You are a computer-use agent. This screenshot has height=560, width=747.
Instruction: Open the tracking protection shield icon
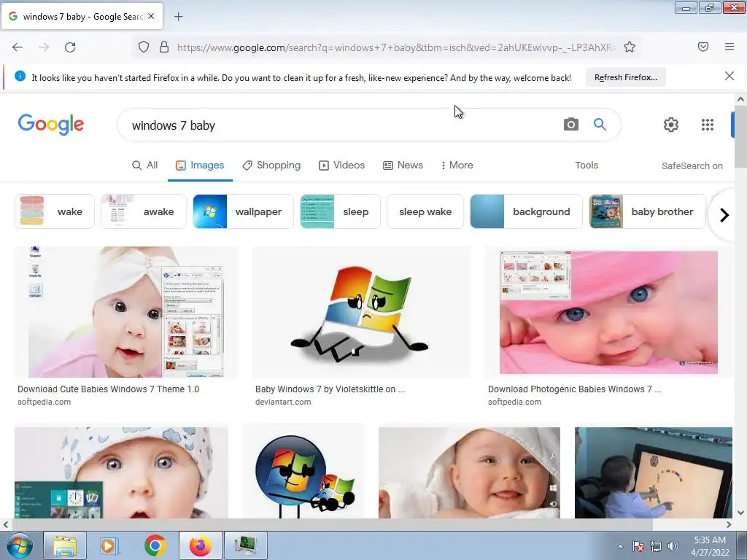pos(144,47)
